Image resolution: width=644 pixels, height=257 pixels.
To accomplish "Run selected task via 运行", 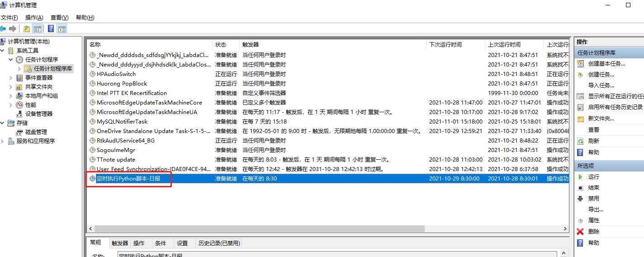I will 593,177.
